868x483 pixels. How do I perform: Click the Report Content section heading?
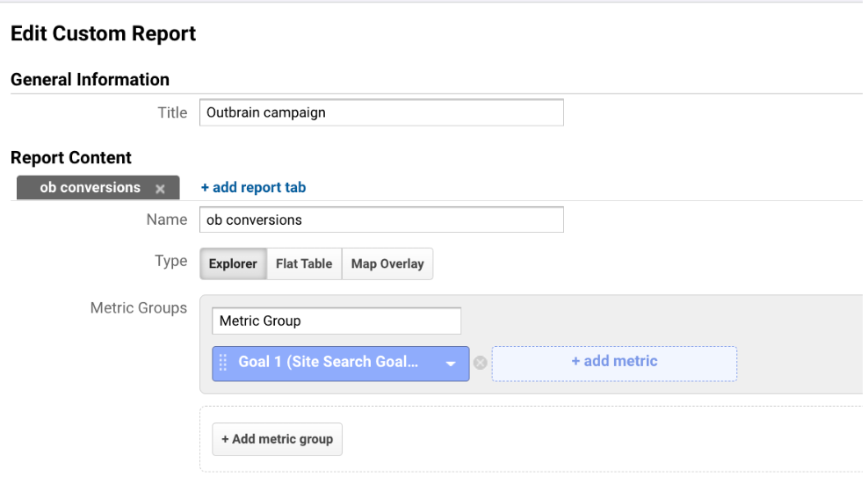[x=71, y=158]
